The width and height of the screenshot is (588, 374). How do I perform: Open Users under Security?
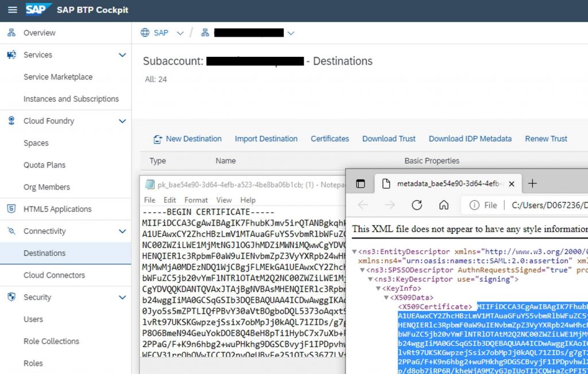pos(33,320)
